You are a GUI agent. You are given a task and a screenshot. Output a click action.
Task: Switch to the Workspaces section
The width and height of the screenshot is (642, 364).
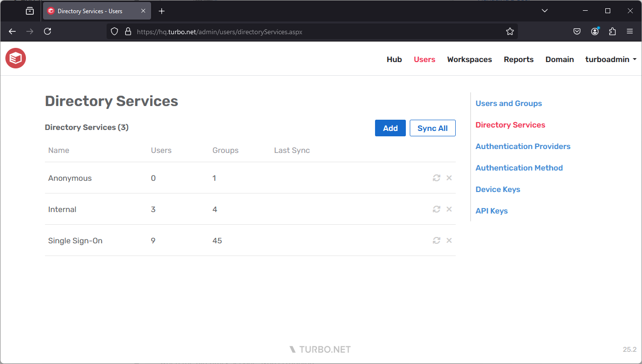tap(469, 59)
